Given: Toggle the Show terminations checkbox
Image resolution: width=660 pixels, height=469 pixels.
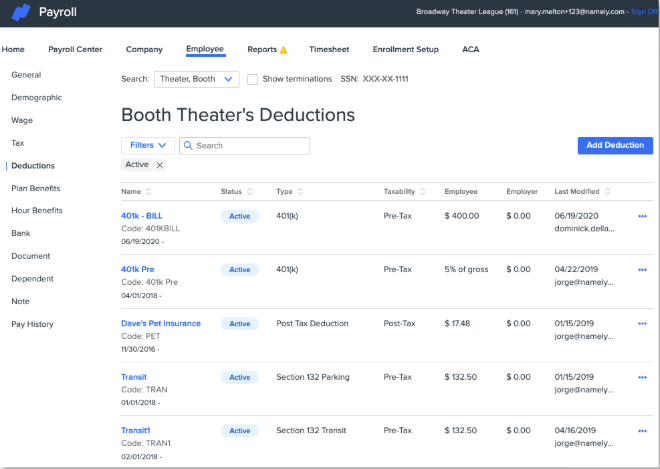Looking at the screenshot, I should (x=253, y=79).
